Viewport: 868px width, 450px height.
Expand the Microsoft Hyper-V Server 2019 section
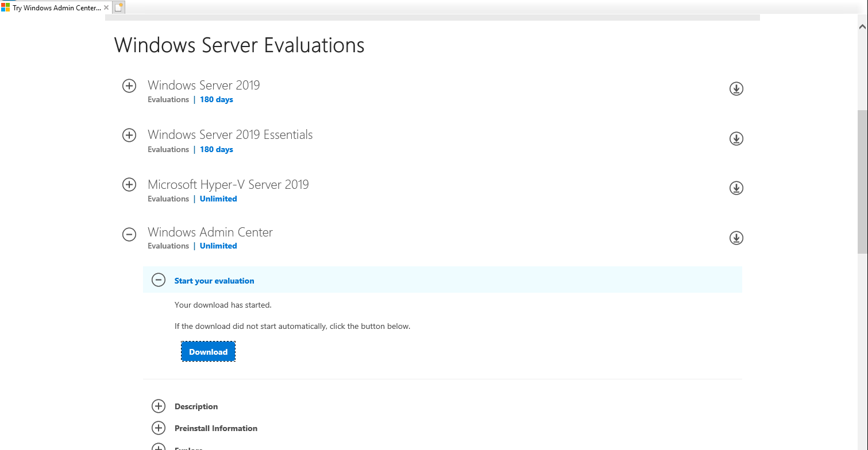(x=129, y=185)
